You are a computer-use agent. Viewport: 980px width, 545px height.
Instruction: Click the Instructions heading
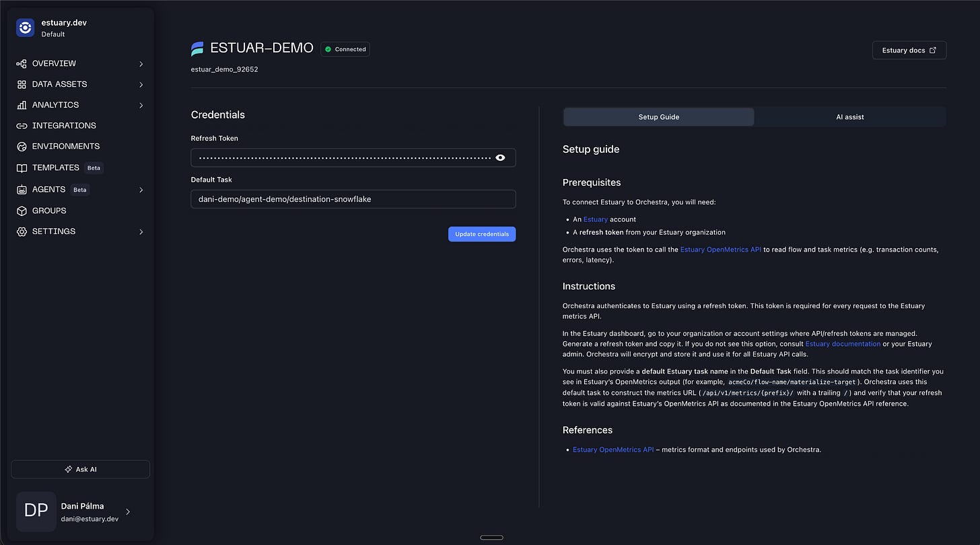(x=589, y=286)
